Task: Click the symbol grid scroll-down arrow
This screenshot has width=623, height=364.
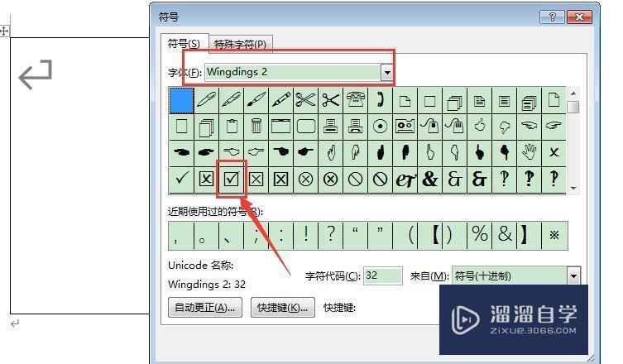Action: [x=573, y=188]
